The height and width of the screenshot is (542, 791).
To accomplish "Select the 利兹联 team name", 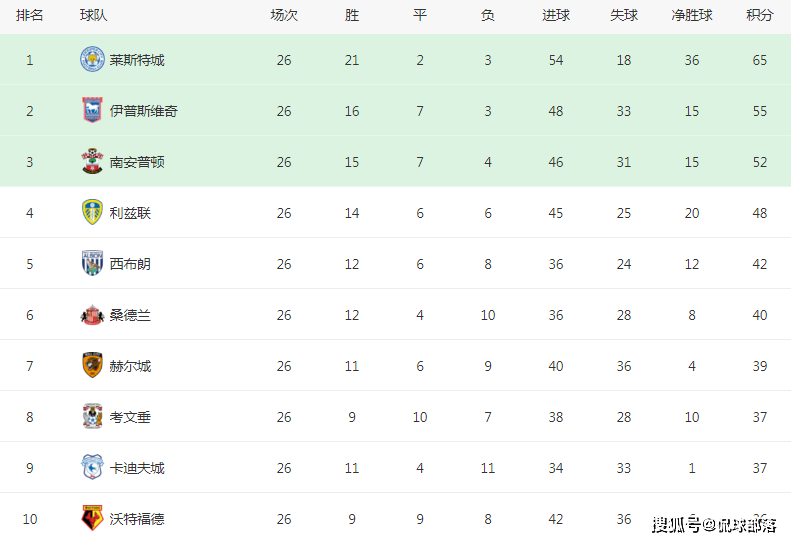I will [130, 213].
